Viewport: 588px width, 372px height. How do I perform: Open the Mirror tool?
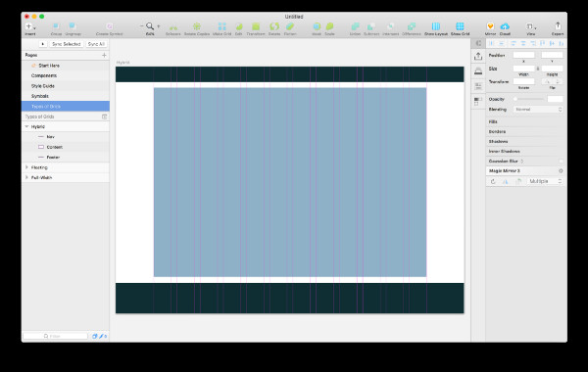coord(490,26)
